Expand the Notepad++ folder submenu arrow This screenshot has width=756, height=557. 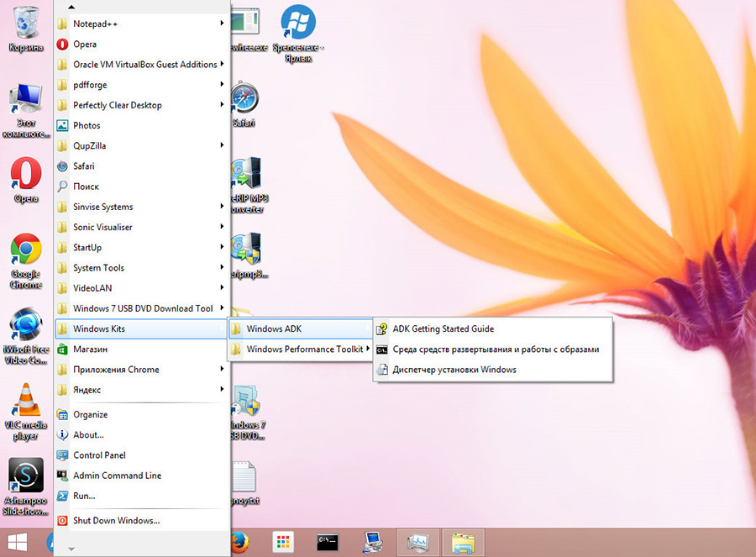(x=222, y=24)
